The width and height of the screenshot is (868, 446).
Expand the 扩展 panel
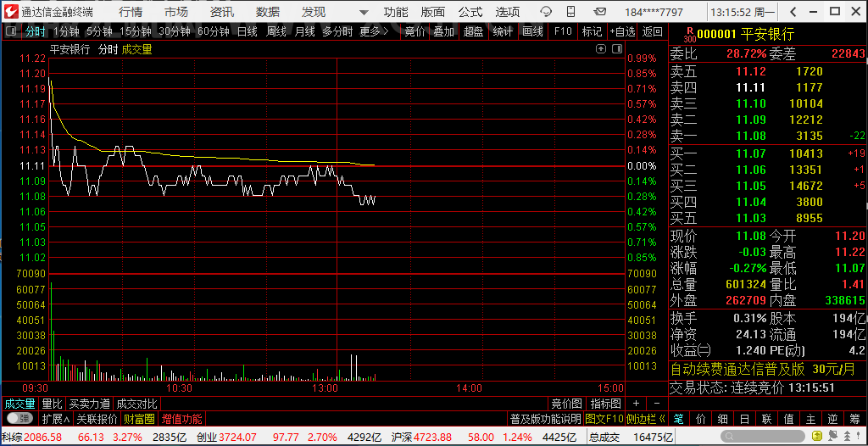click(x=56, y=419)
